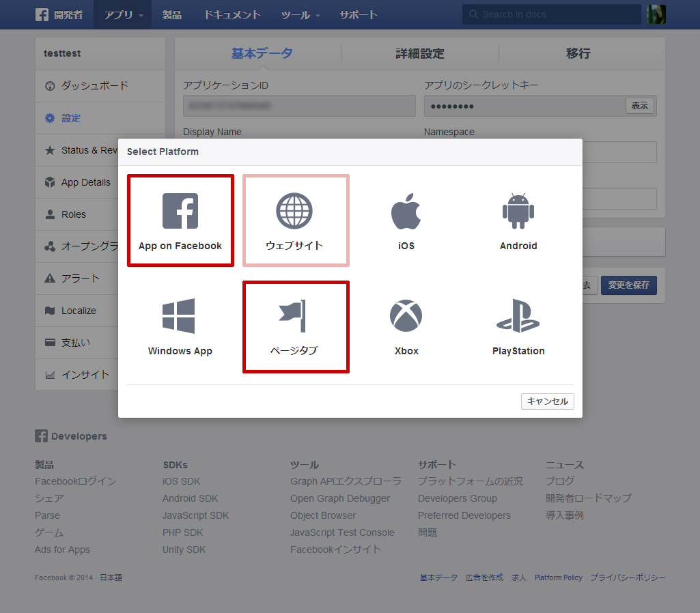Click the インサイト chart icon
Screen dimensions: 700x613
point(50,375)
